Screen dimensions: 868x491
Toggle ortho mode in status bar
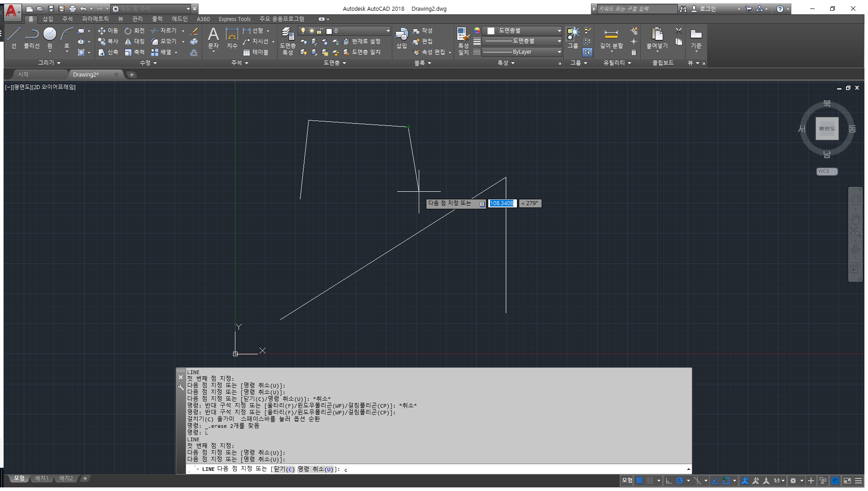click(669, 481)
